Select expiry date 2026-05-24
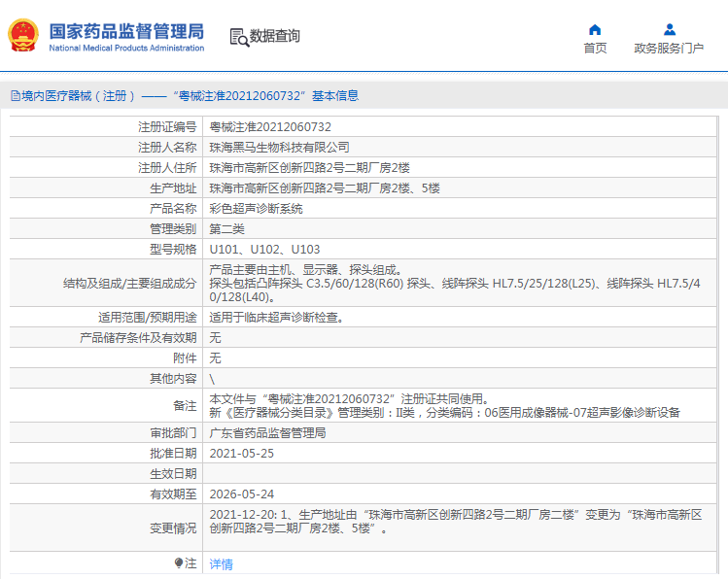The image size is (728, 579). (242, 494)
